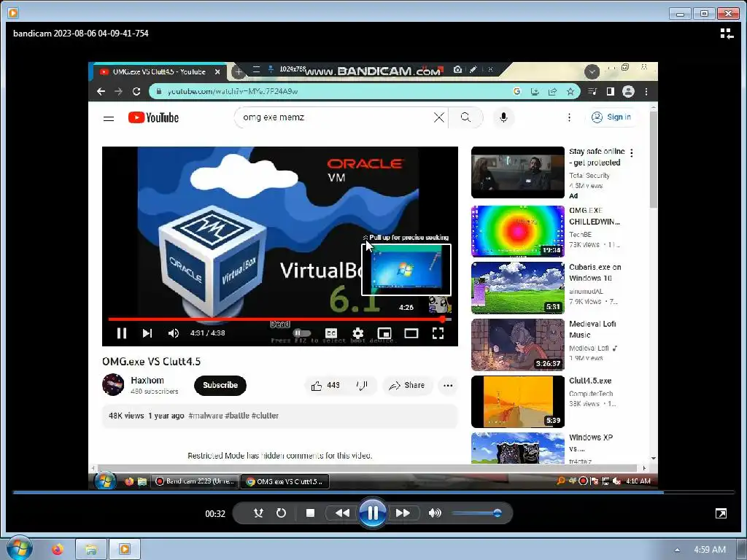The width and height of the screenshot is (747, 560).
Task: Click the YouTube Sign in button
Action: click(612, 117)
